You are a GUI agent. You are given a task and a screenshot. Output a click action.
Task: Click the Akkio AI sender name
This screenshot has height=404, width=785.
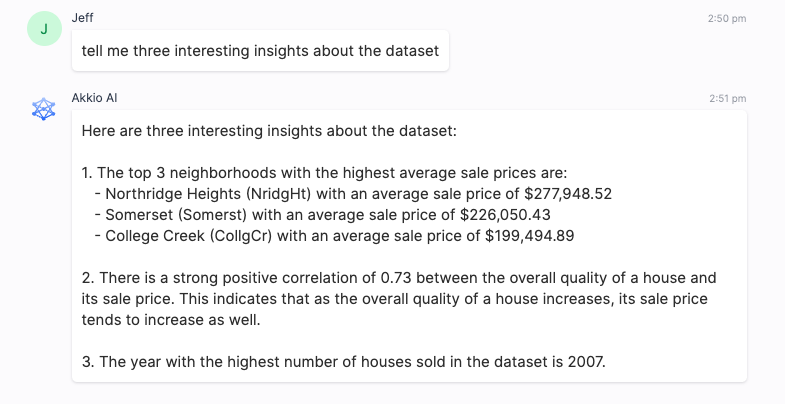pos(101,98)
